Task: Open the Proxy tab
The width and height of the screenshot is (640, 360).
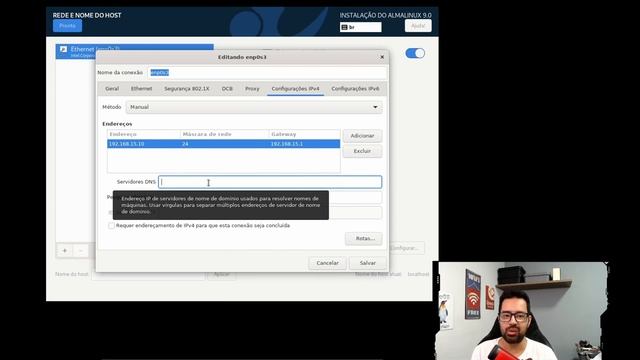Action: click(252, 89)
